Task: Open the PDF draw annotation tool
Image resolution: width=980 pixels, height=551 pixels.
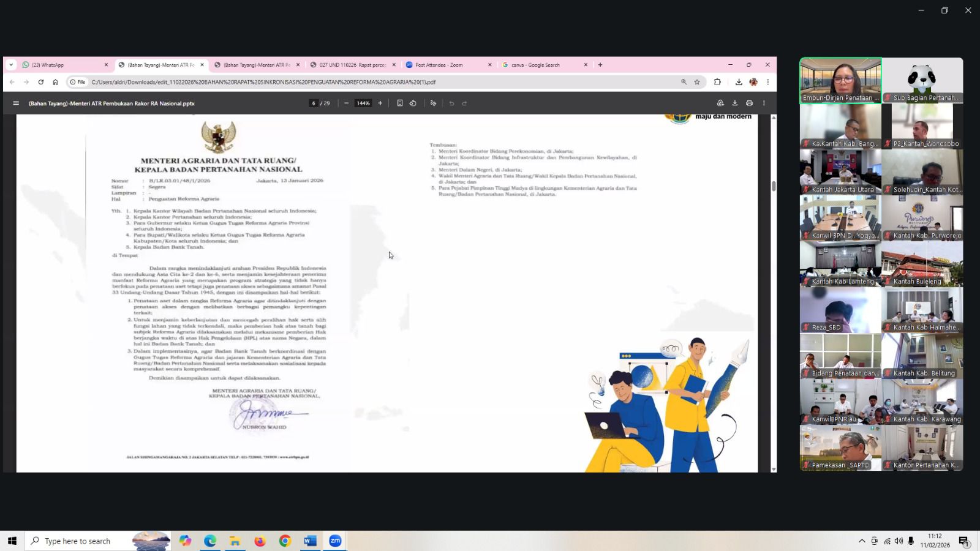Action: click(x=433, y=103)
